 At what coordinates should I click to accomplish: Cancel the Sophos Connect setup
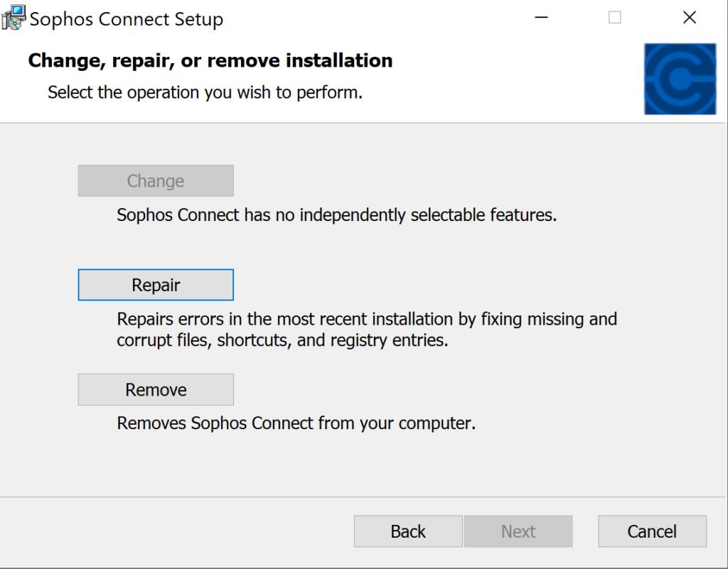click(x=652, y=531)
